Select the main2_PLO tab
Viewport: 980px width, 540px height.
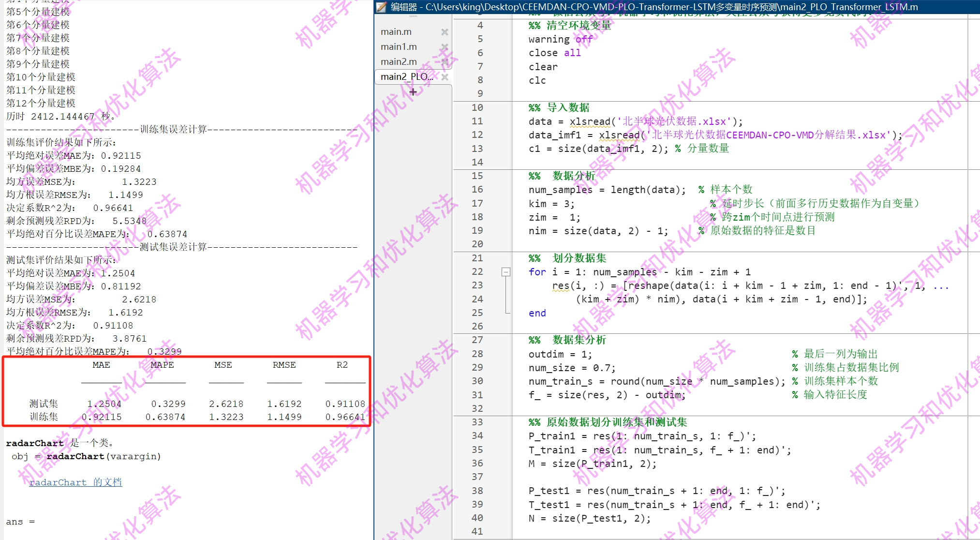coord(406,77)
